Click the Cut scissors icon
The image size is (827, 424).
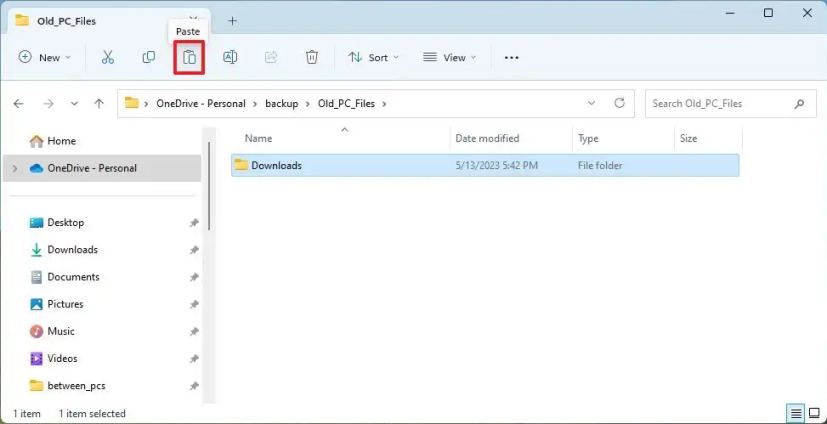click(108, 57)
